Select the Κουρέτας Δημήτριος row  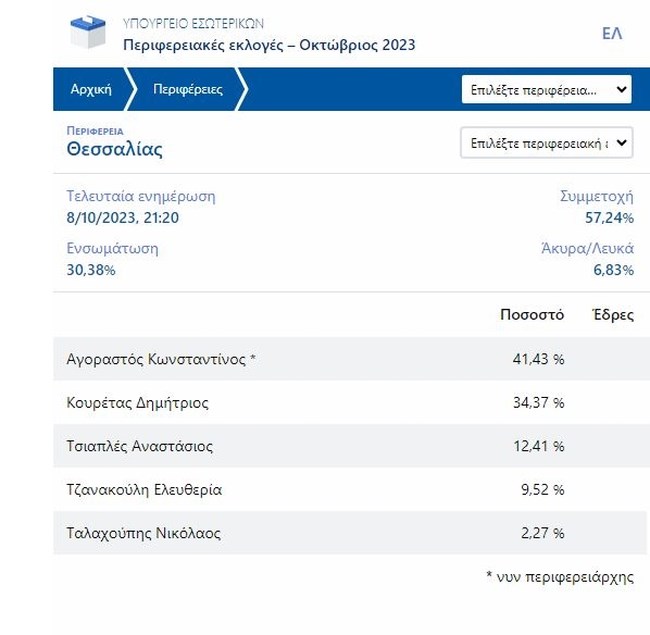pos(137,403)
